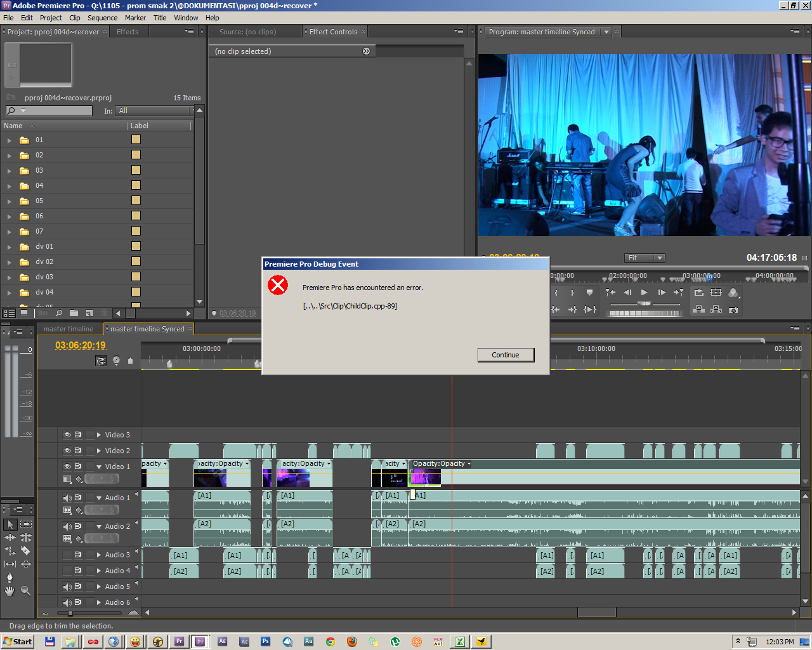Go to previous marker in monitor

click(610, 293)
